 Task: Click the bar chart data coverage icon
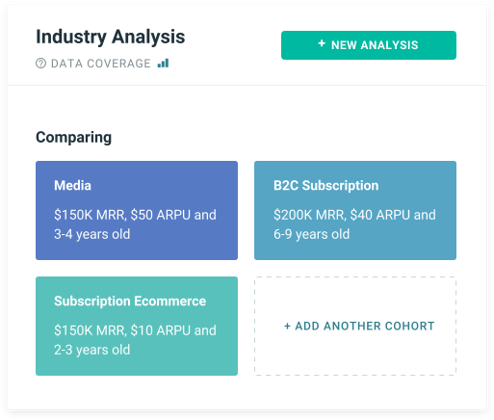163,63
